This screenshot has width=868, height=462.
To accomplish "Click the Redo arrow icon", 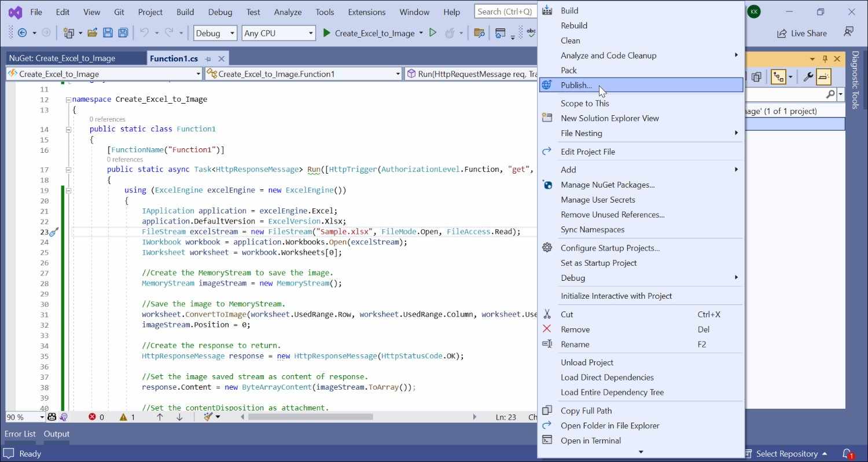I will point(169,33).
